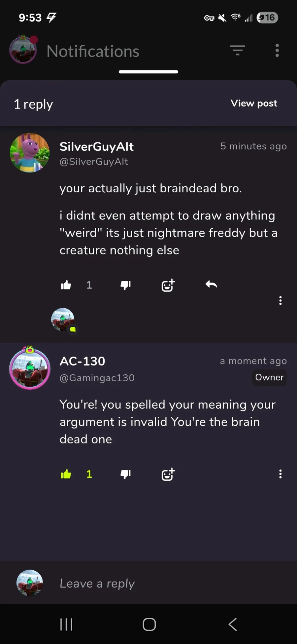Open more options for SilverGuyAlt's comment

(x=280, y=300)
